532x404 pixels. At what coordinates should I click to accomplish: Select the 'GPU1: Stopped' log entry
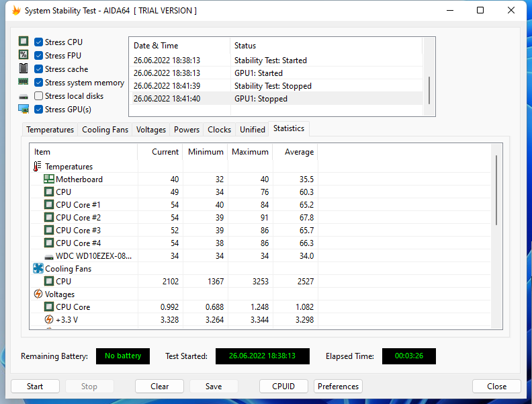276,99
